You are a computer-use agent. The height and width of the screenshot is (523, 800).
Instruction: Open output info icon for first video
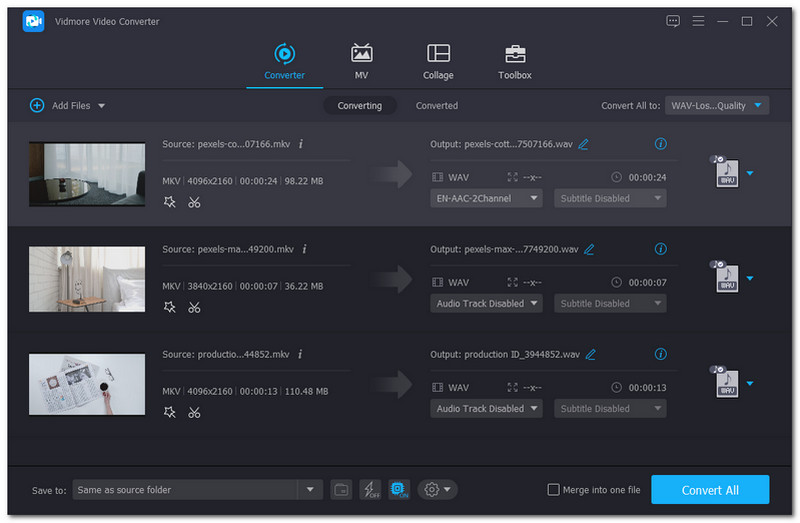[660, 144]
